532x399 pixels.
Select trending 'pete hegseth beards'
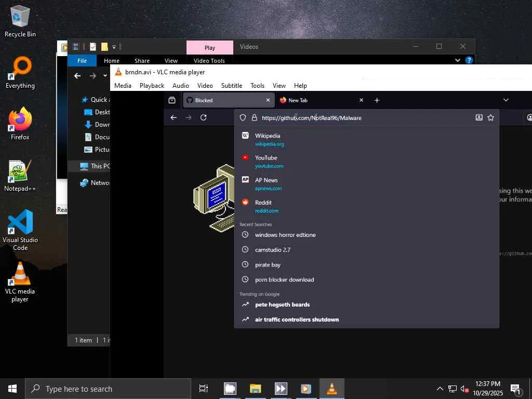coord(366,304)
